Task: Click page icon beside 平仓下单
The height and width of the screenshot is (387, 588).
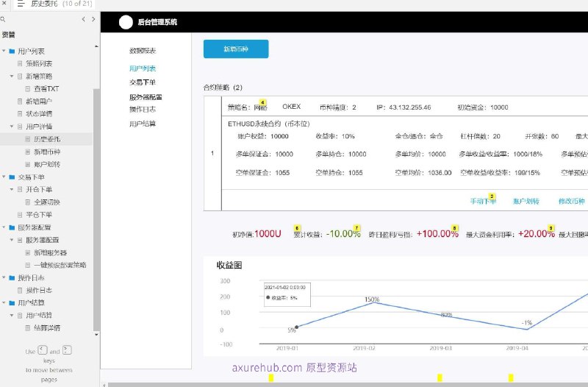Action: click(x=20, y=215)
